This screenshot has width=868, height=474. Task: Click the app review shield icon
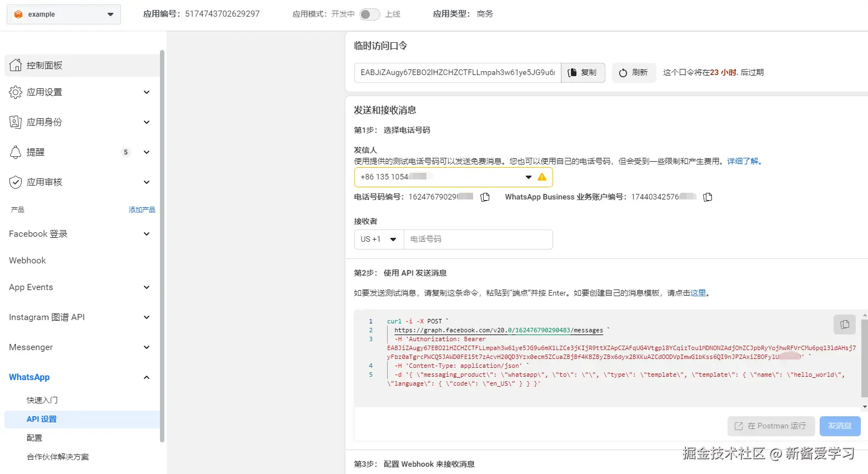click(16, 182)
